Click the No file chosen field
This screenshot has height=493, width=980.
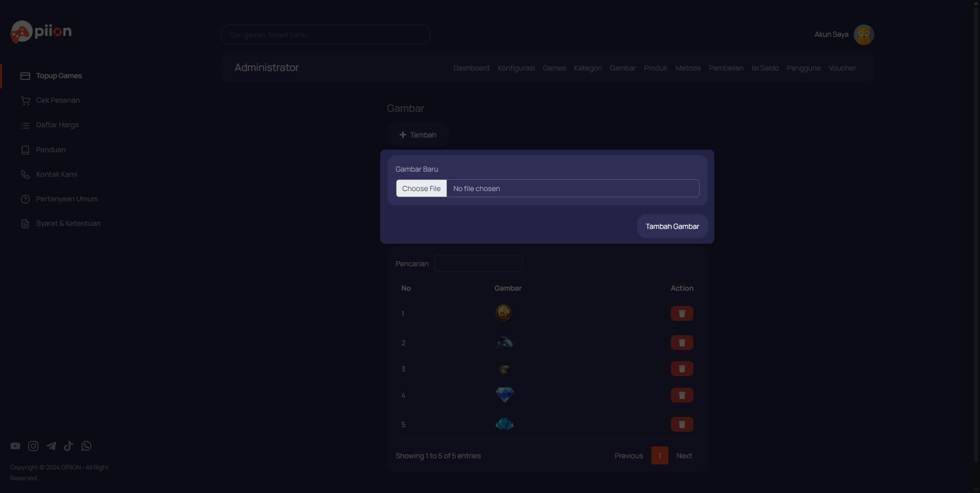[572, 189]
